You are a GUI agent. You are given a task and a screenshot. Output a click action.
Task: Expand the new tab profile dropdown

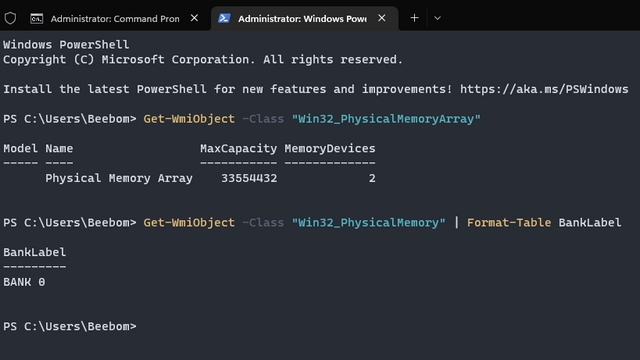click(x=437, y=18)
